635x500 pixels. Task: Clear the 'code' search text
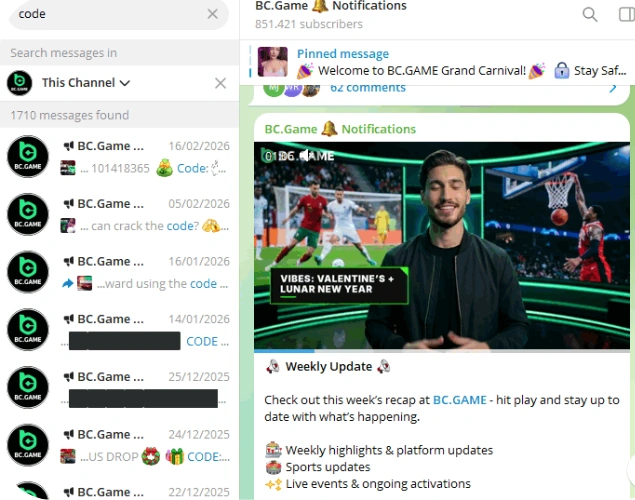pyautogui.click(x=213, y=14)
